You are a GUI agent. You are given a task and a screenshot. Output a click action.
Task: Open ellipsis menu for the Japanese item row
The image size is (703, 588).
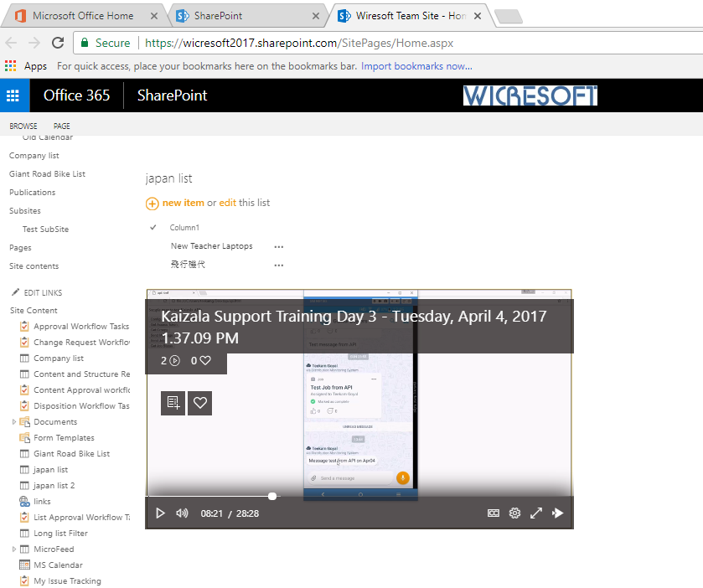point(279,265)
